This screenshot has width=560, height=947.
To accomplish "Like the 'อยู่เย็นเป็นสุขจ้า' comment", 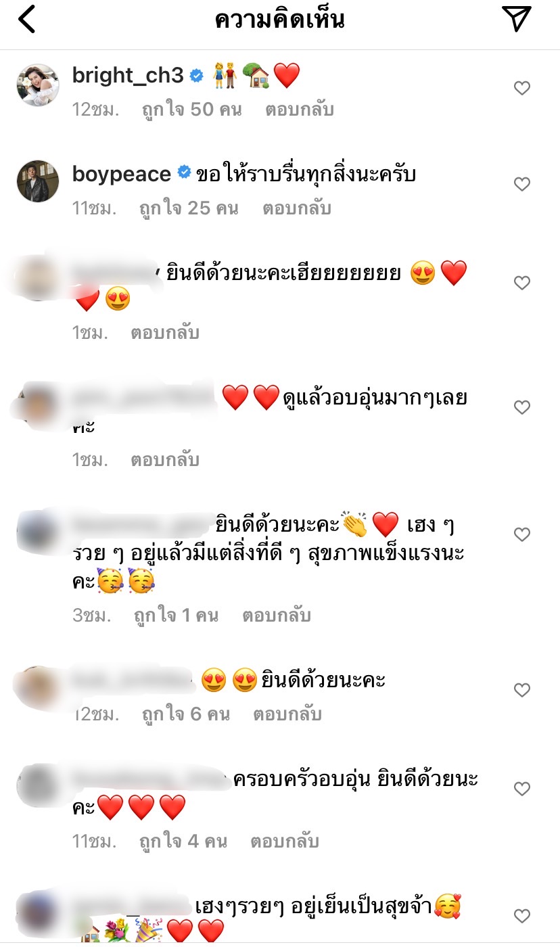I will (x=522, y=916).
